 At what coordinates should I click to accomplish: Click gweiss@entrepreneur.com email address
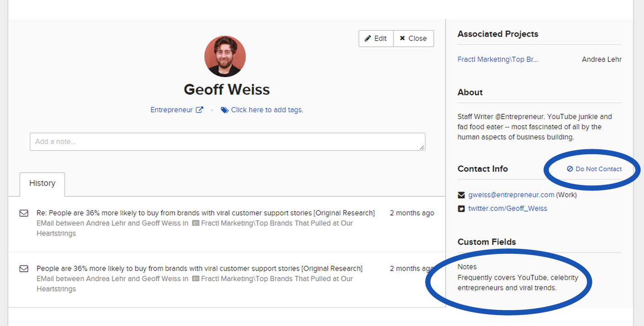click(x=511, y=195)
